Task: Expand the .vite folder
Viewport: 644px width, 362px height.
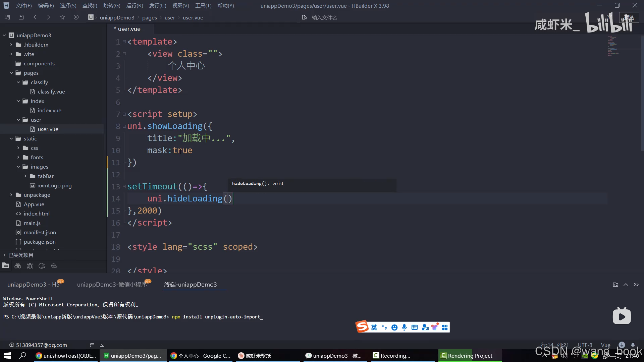Action: (x=11, y=54)
